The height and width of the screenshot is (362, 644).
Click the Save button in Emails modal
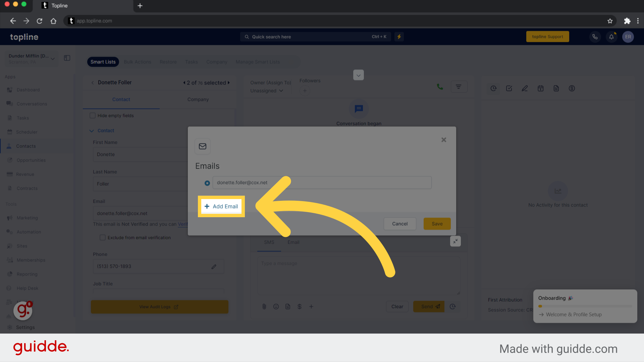437,224
